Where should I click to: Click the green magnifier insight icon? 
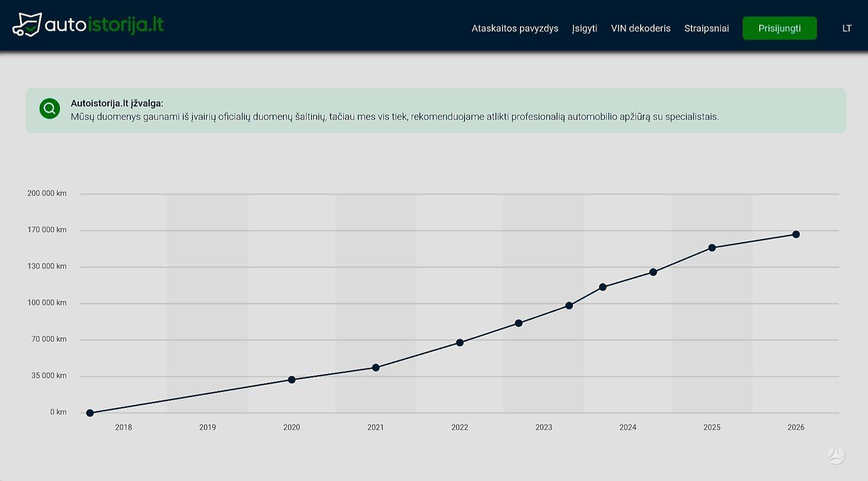click(50, 109)
